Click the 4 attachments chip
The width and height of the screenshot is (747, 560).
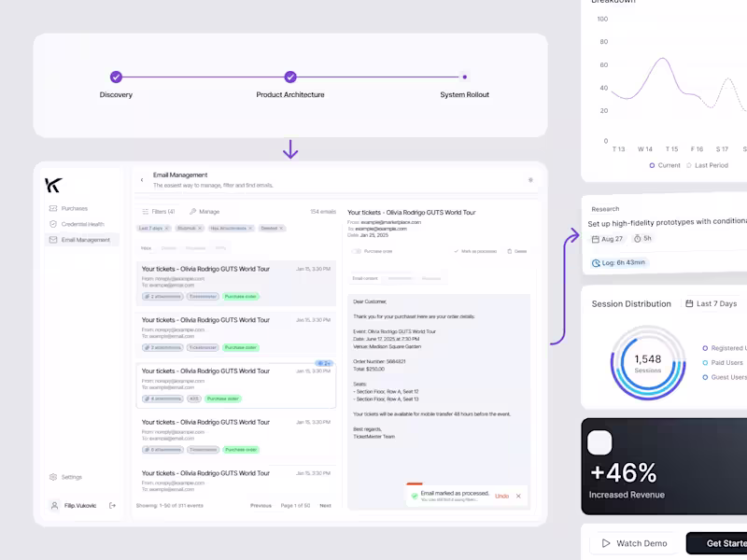[162, 399]
